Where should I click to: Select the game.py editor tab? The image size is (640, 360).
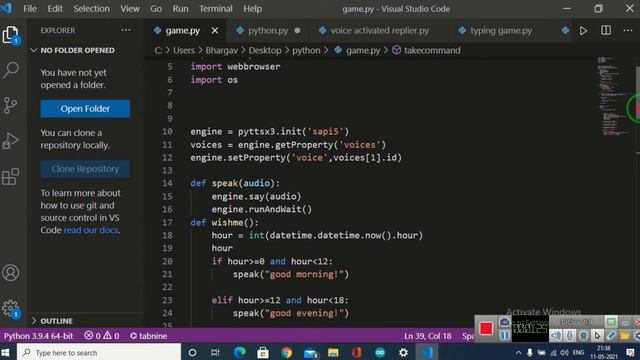182,31
